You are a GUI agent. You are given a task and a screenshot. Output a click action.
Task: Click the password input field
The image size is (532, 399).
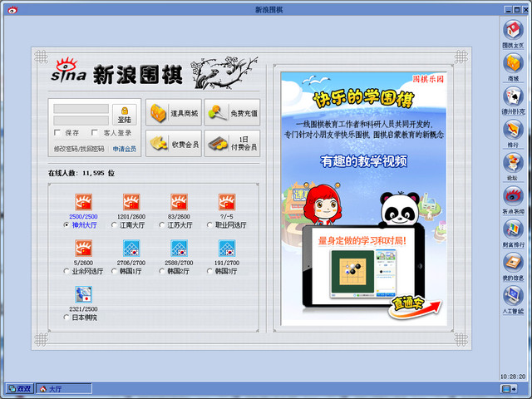(81, 121)
